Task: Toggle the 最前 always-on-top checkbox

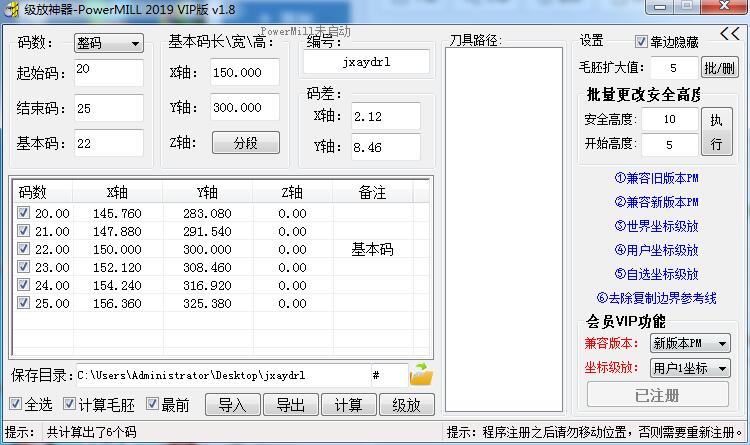Action: point(153,404)
